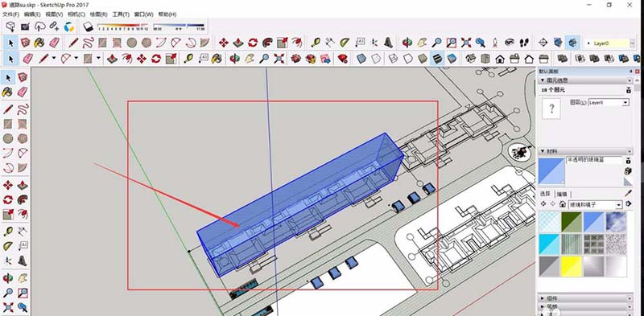Open the Line tool dropdown arrow

(x=54, y=59)
